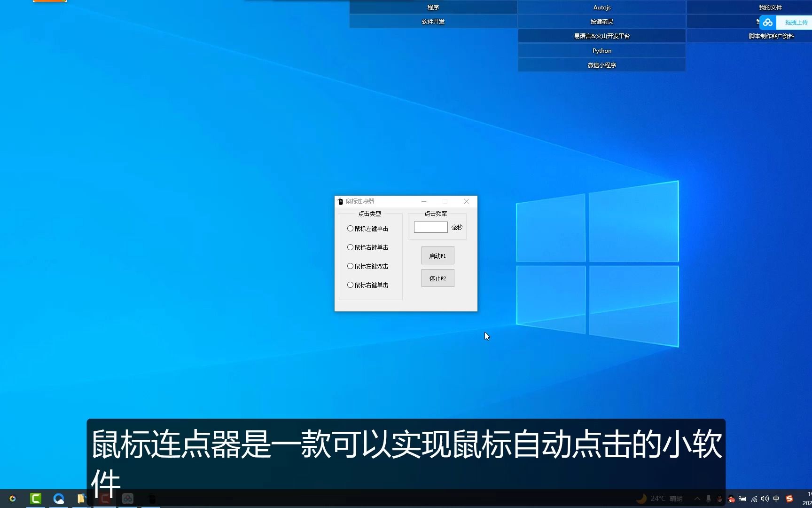
Task: Click the Sogou input S tray icon
Action: click(789, 499)
